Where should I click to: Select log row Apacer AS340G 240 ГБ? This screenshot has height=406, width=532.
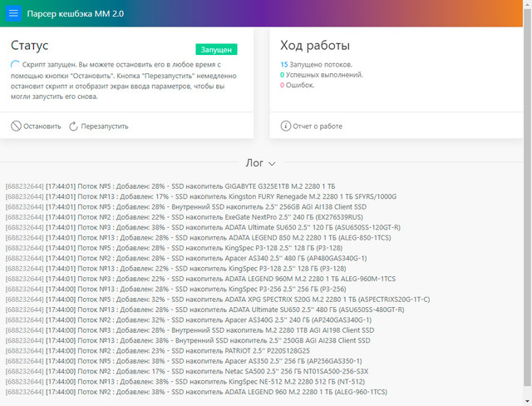[189, 319]
